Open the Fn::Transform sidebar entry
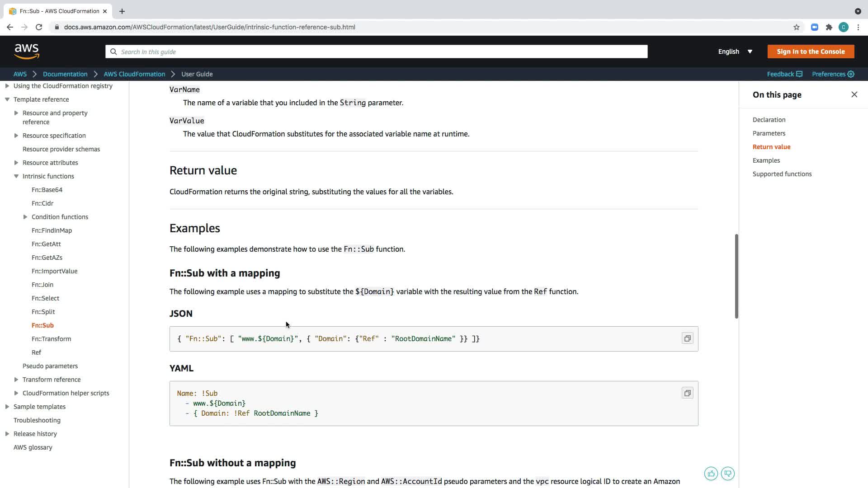Image resolution: width=868 pixels, height=488 pixels. 51,339
